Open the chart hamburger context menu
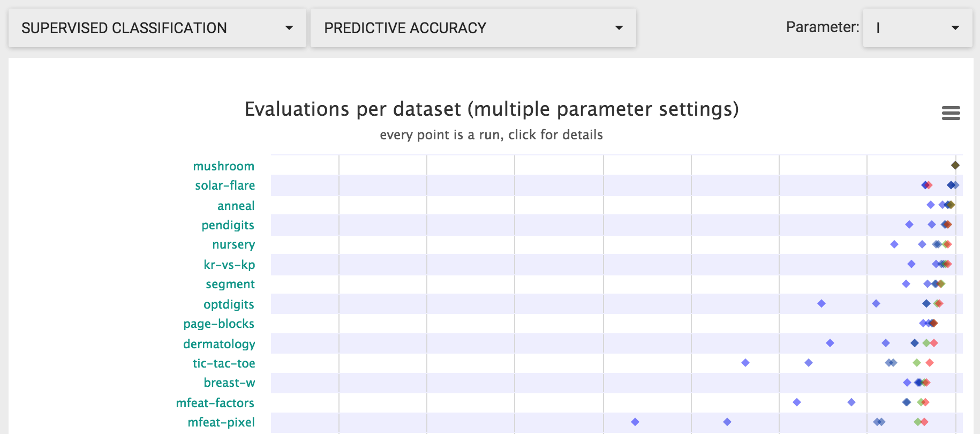980x434 pixels. coord(951,113)
